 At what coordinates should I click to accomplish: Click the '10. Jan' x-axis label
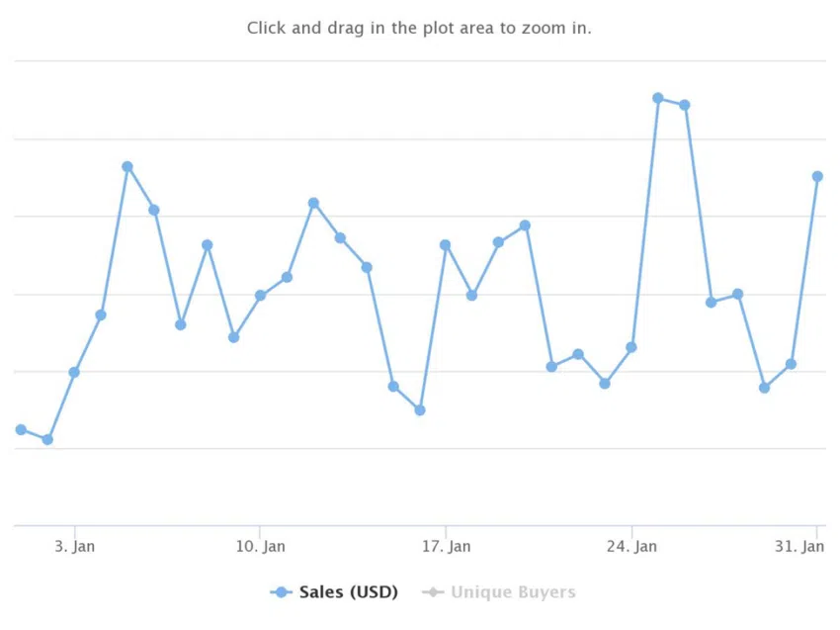(260, 546)
